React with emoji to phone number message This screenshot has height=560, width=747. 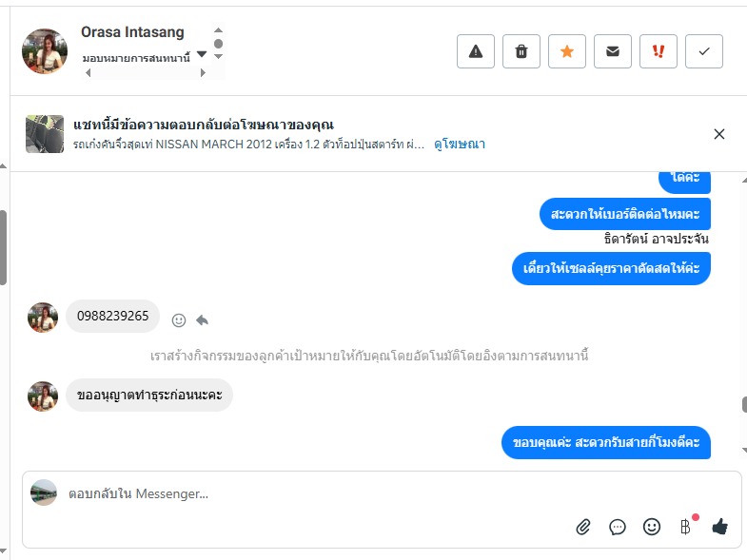(179, 319)
